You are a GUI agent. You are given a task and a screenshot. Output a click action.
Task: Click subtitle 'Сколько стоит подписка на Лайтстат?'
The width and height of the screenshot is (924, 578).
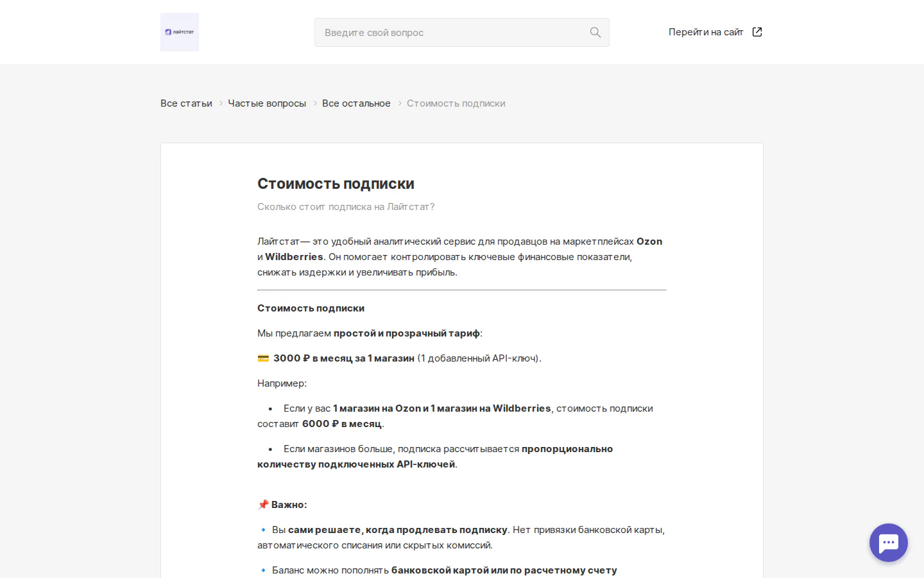pyautogui.click(x=346, y=207)
